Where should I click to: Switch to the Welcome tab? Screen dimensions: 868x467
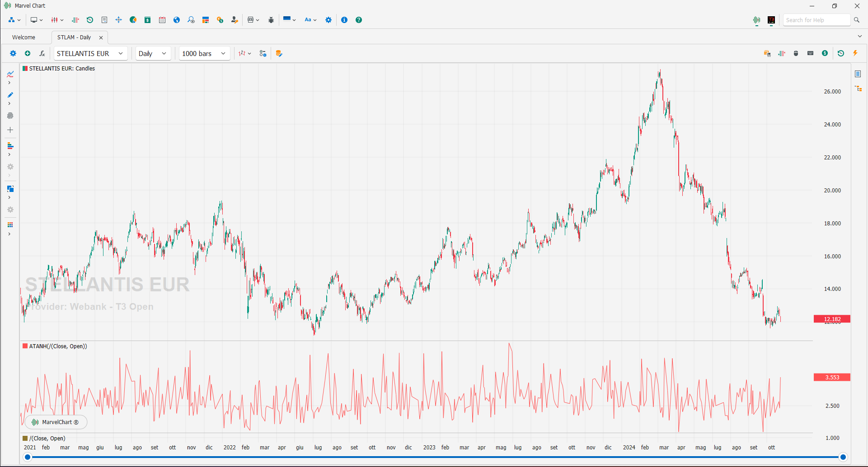coord(23,37)
